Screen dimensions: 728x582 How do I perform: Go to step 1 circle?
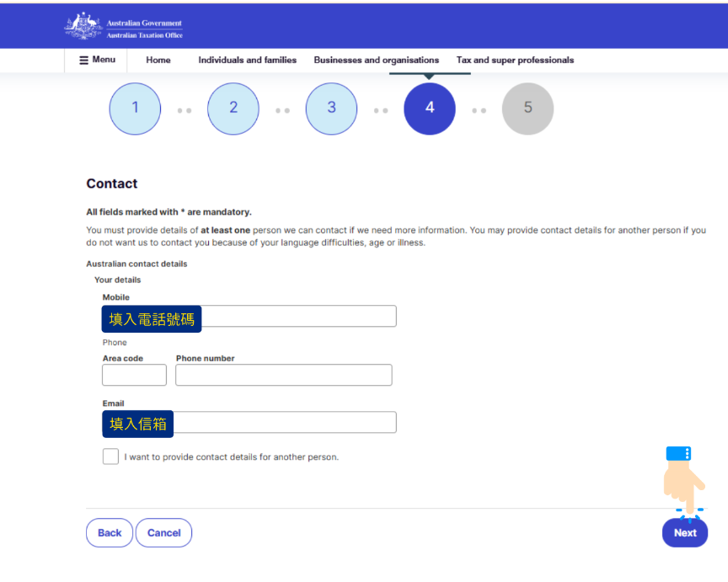[135, 109]
